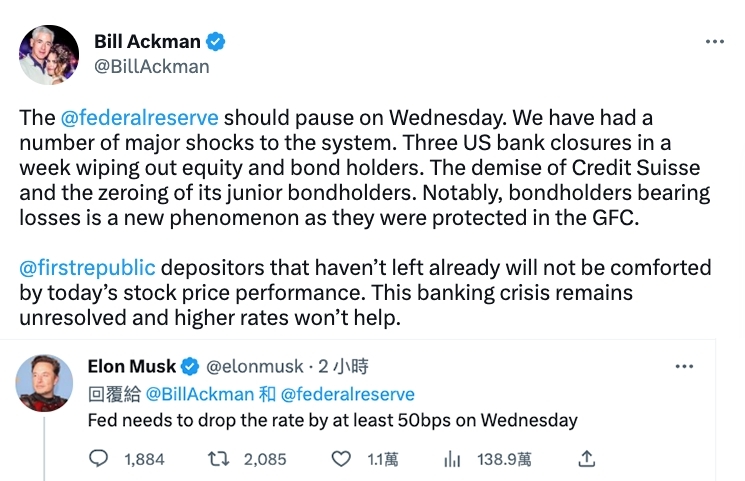Like Elon Musk's reply with heart icon
Image resolution: width=745 pixels, height=481 pixels.
click(341, 459)
